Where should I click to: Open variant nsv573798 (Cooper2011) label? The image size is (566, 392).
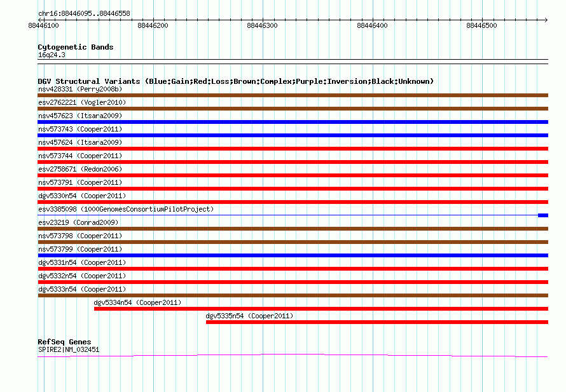point(80,236)
